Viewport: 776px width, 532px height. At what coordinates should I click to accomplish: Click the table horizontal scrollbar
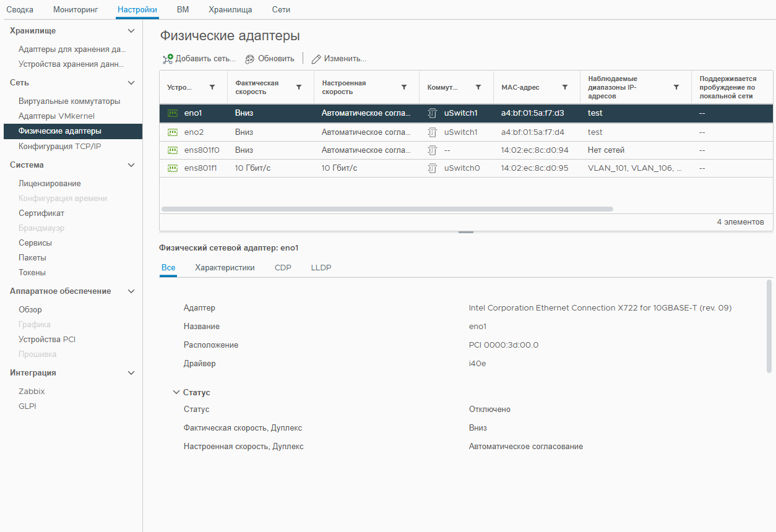pos(387,209)
